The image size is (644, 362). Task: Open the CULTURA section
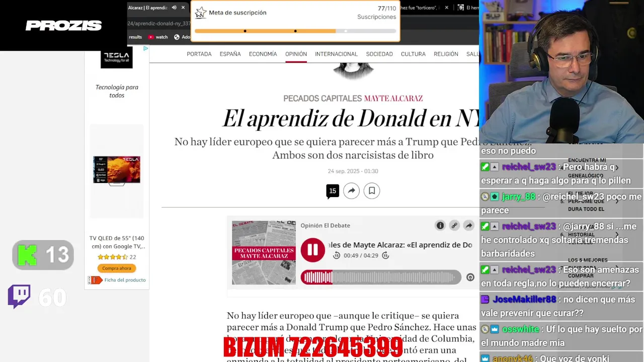tap(413, 54)
